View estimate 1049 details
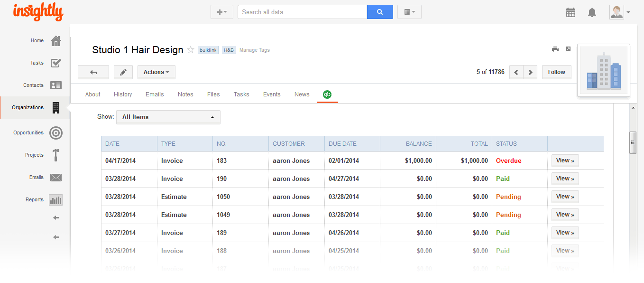The image size is (644, 283). 565,215
